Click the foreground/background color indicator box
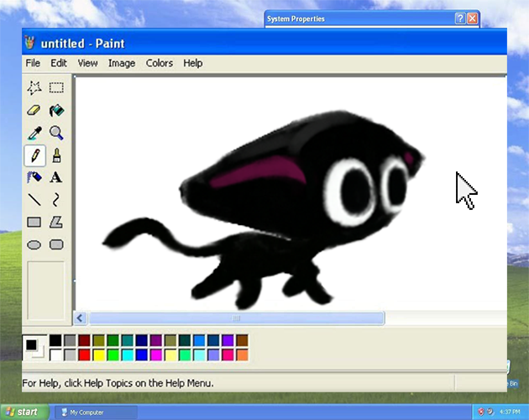This screenshot has height=420, width=529. 35,348
